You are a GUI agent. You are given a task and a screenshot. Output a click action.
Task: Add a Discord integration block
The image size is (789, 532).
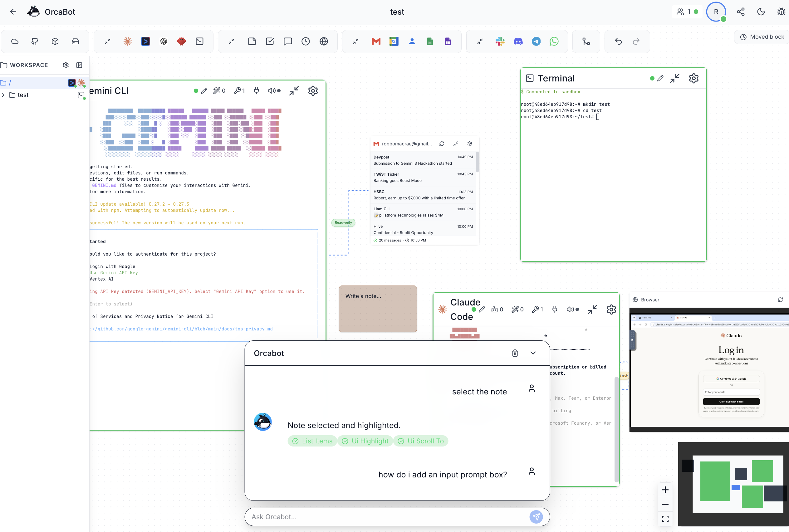pos(518,41)
